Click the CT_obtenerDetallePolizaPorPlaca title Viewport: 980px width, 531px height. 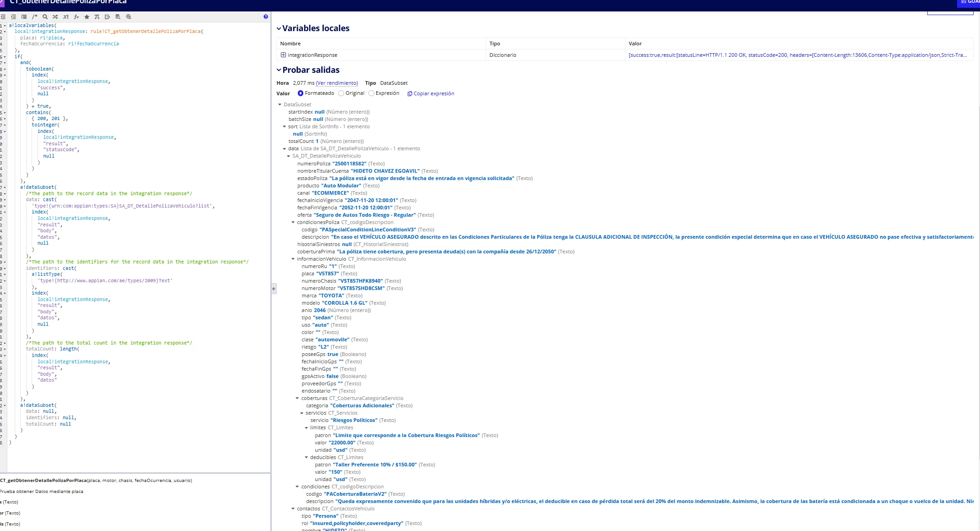coord(68,2)
